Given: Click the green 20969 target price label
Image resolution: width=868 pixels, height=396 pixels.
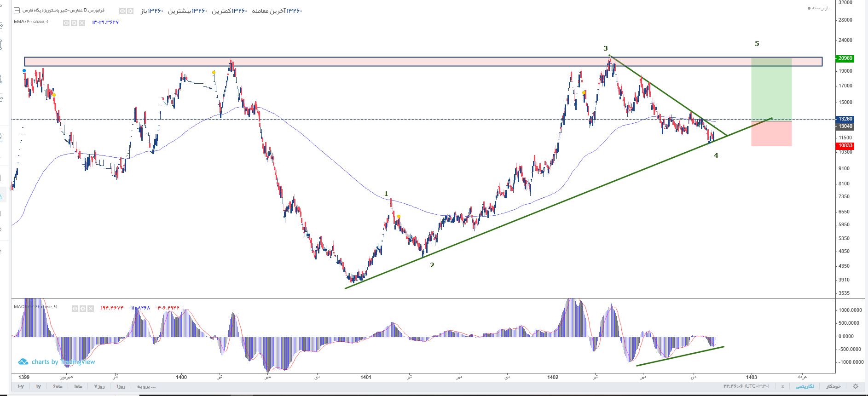Looking at the screenshot, I should [845, 58].
